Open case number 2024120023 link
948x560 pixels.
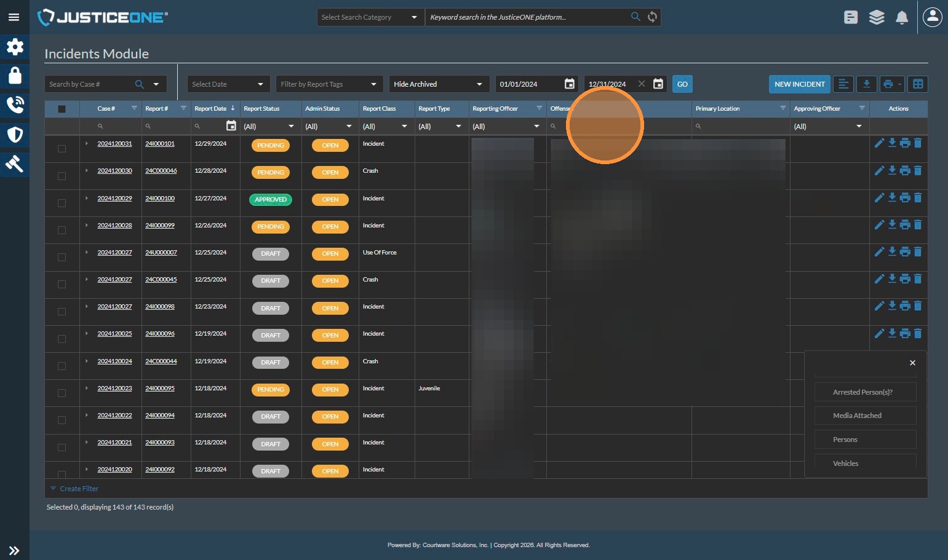pyautogui.click(x=114, y=388)
